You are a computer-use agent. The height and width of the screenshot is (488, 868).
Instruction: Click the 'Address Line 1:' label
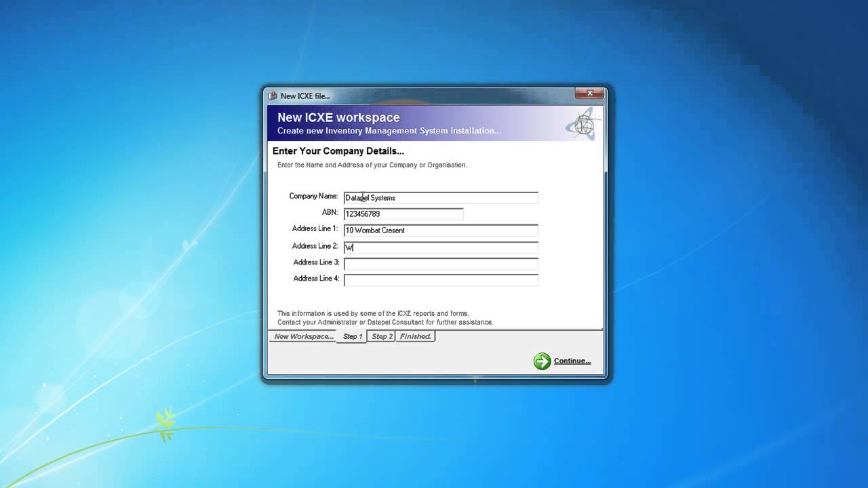315,229
